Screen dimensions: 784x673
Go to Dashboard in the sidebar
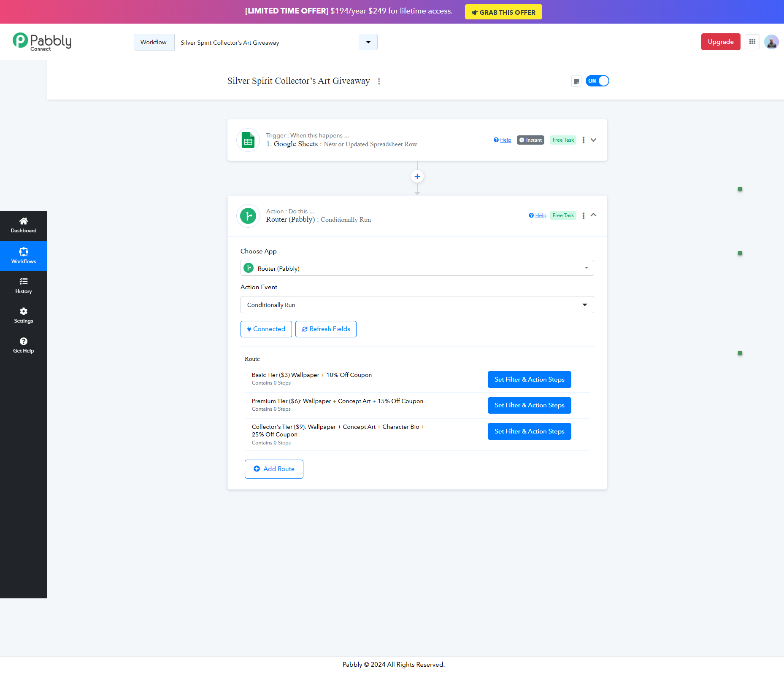coord(24,226)
